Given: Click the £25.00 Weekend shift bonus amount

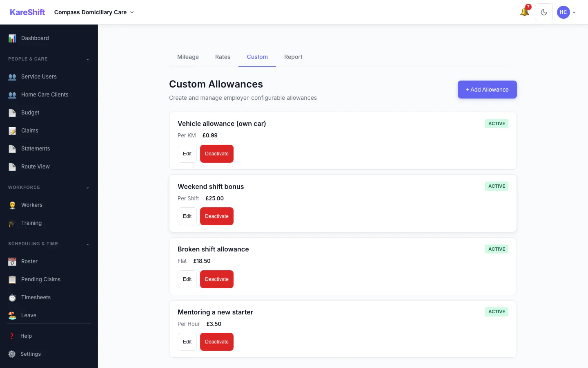Looking at the screenshot, I should pos(214,198).
